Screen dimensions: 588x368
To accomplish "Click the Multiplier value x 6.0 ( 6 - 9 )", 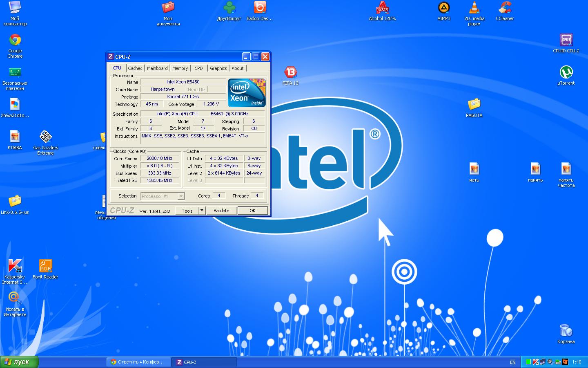I will point(160,166).
